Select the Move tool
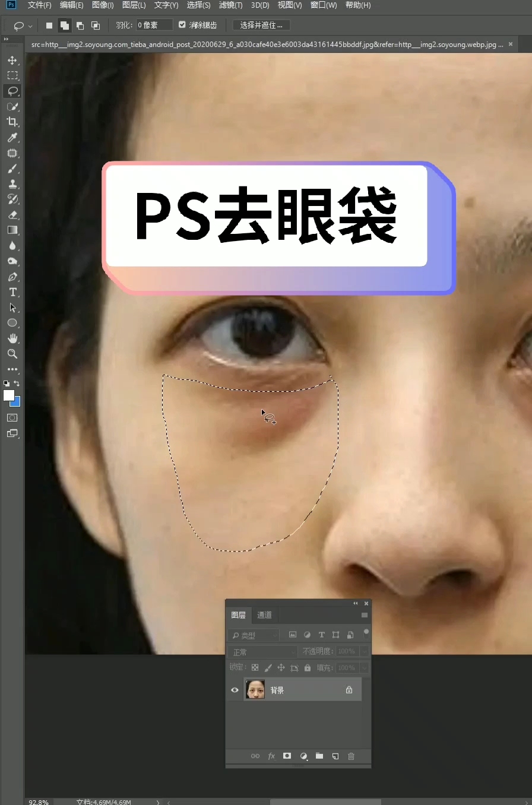532x805 pixels. tap(12, 61)
